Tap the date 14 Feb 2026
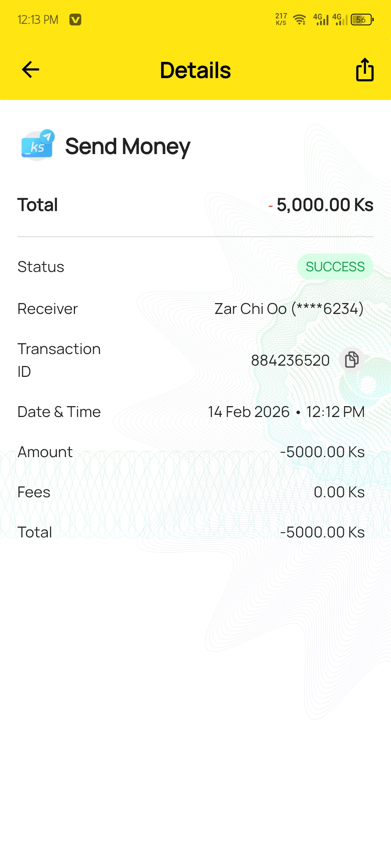This screenshot has height=868, width=391. [x=249, y=412]
